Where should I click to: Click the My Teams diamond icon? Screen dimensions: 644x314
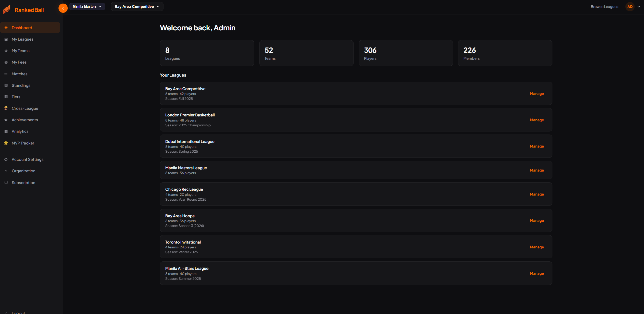coord(6,51)
